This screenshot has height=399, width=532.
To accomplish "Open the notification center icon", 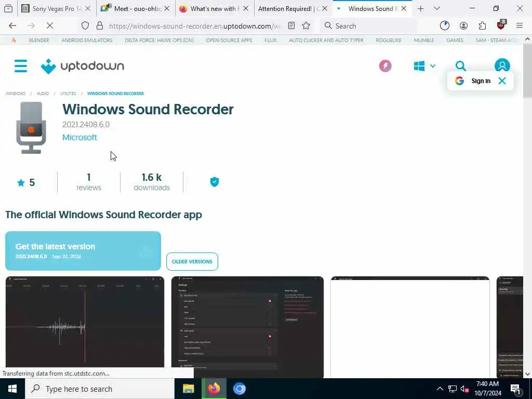I will point(515,389).
